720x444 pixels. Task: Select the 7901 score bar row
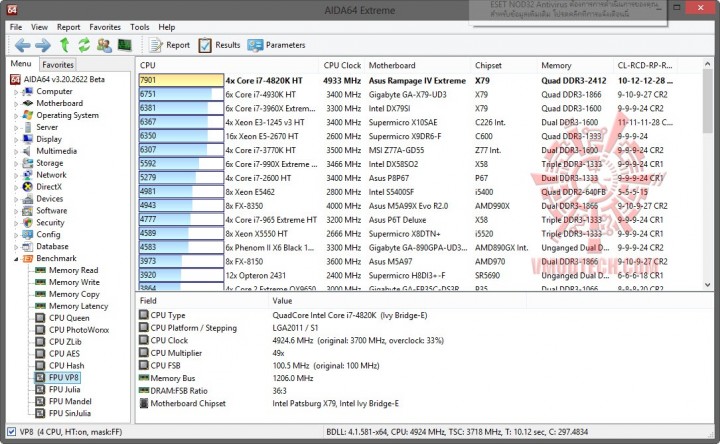point(181,80)
